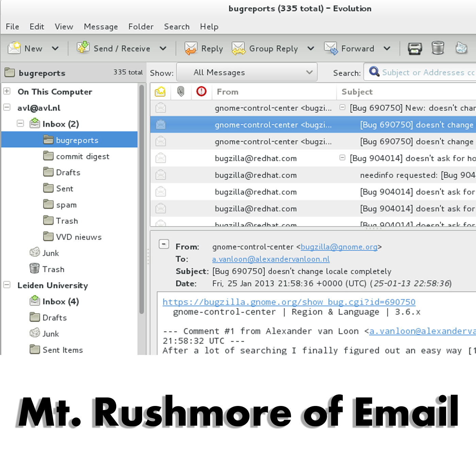
Task: Sort by importance flag column icon
Action: [x=201, y=91]
